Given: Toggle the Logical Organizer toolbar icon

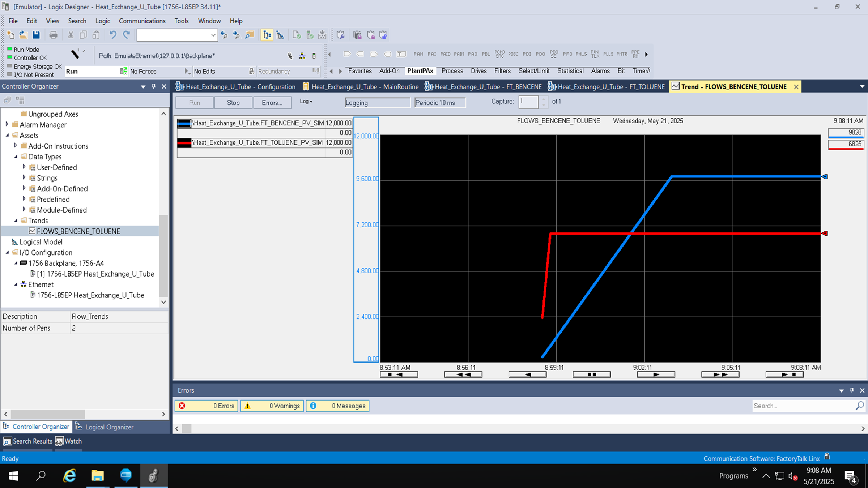Looking at the screenshot, I should coord(280,35).
